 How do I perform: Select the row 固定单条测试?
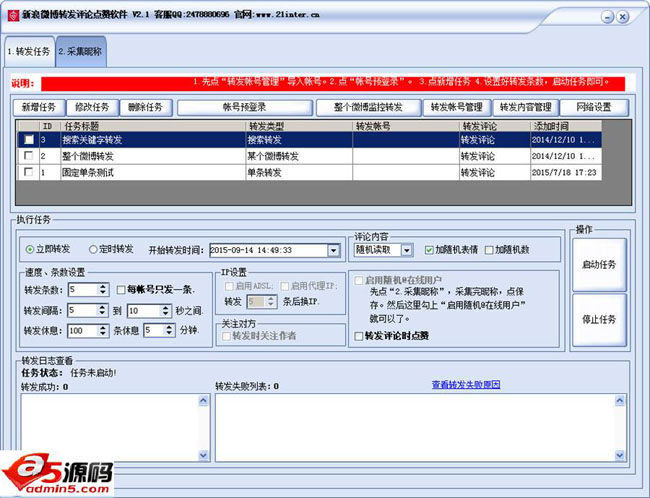[x=310, y=172]
